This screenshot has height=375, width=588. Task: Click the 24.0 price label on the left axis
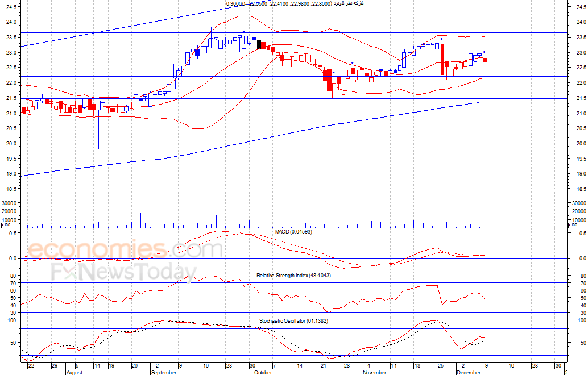click(x=11, y=22)
